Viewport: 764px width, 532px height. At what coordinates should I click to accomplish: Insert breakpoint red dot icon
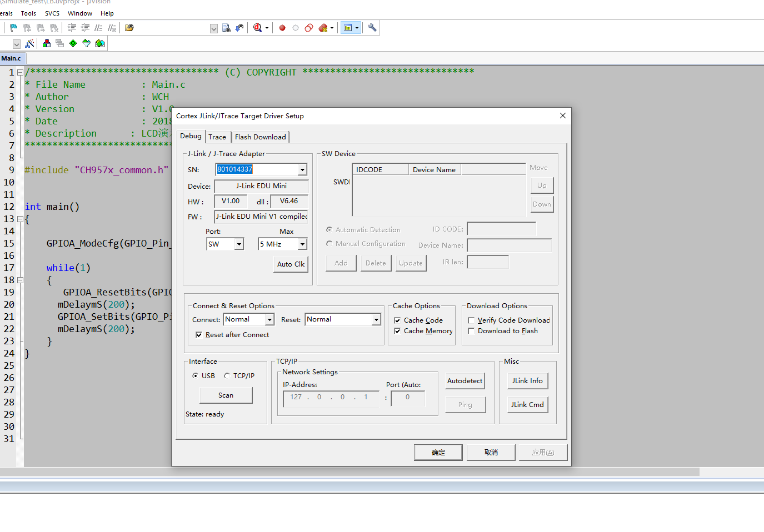point(282,28)
